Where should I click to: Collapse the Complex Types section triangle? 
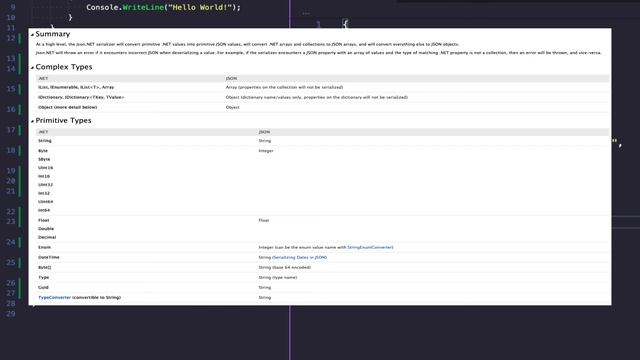pos(32,68)
